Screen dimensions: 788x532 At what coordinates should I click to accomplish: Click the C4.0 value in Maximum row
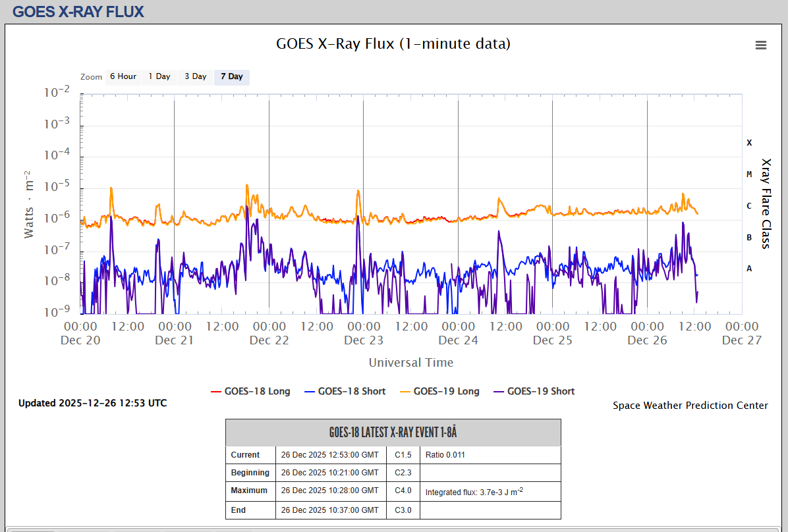coord(403,491)
